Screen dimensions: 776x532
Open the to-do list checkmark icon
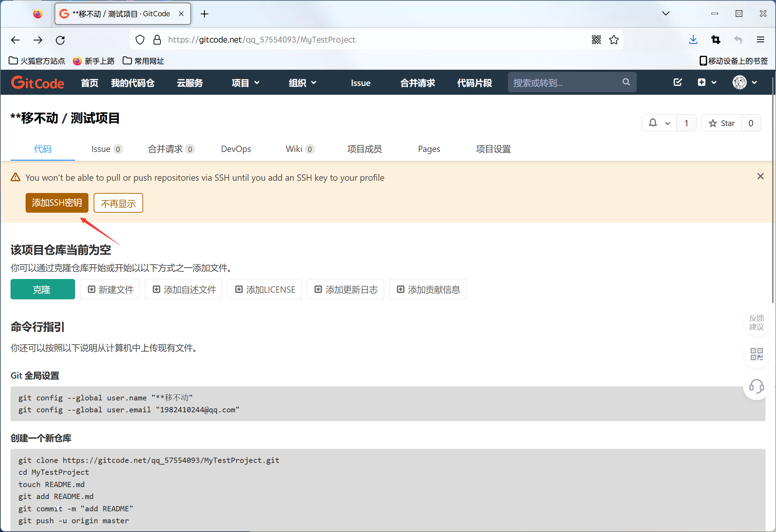[677, 82]
